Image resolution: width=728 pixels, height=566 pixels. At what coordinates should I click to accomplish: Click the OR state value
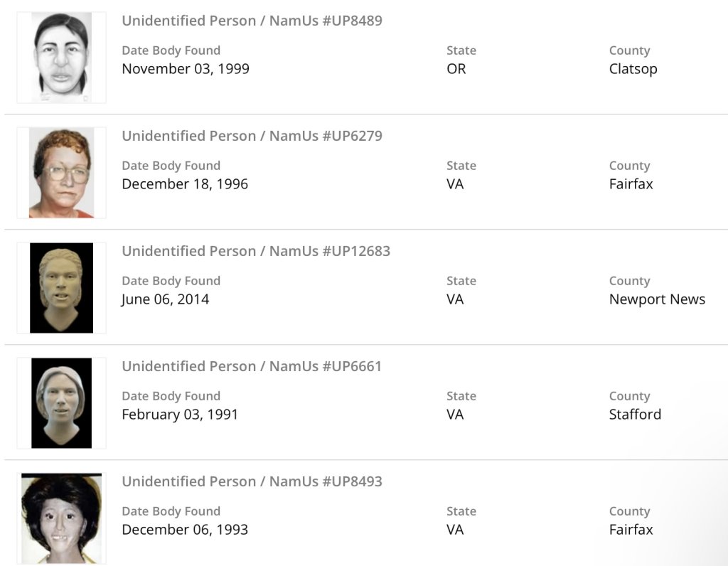point(456,69)
